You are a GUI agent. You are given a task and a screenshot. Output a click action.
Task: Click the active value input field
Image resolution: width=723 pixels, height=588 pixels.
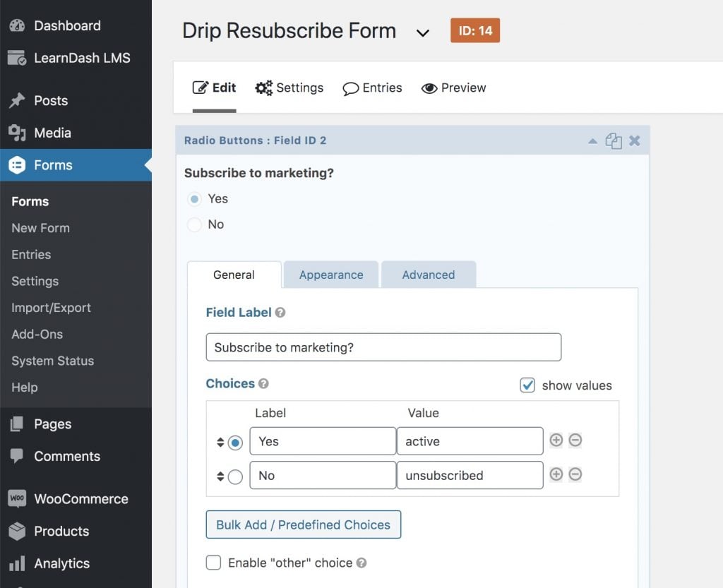(470, 441)
